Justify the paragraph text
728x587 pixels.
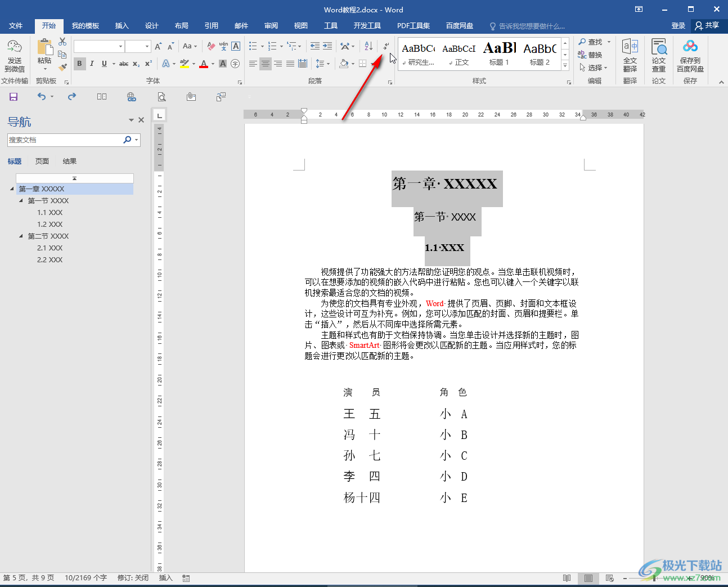pos(290,64)
